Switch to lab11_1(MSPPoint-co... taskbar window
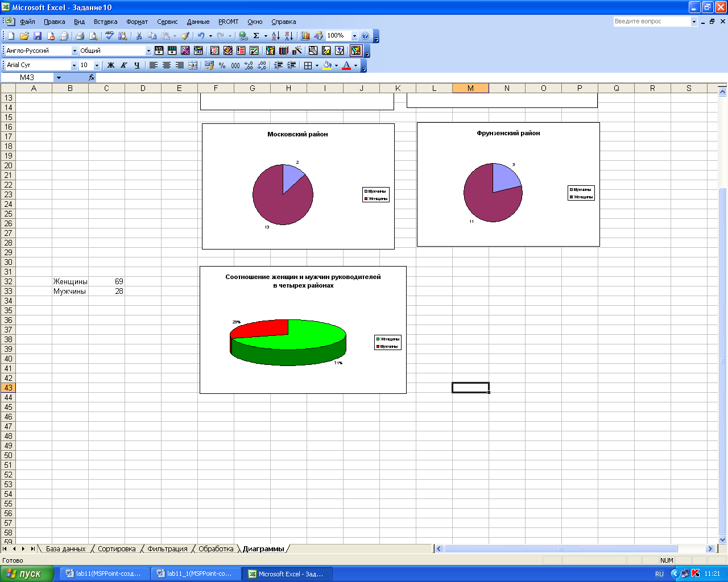Image resolution: width=728 pixels, height=582 pixels. pyautogui.click(x=195, y=574)
